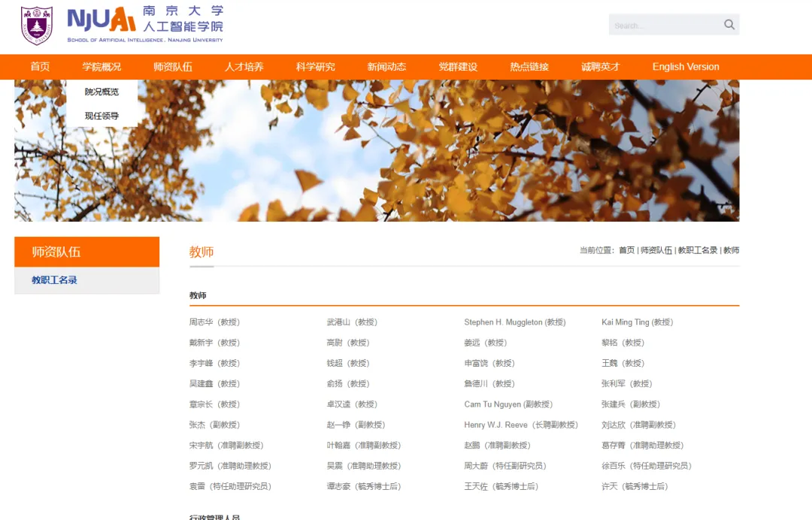The height and width of the screenshot is (520, 812).
Task: Open profile of 俞扬 (教授)
Action: coord(348,383)
